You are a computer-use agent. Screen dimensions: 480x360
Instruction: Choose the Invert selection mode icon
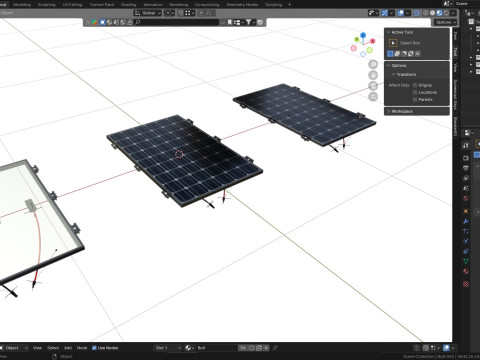411,54
